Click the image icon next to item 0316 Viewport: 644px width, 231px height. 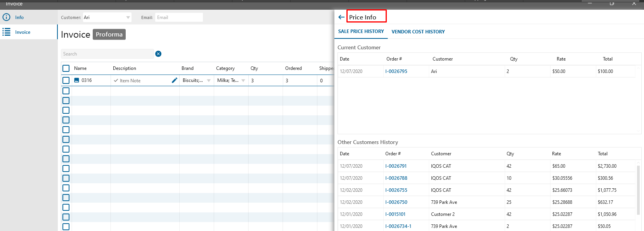coord(77,80)
